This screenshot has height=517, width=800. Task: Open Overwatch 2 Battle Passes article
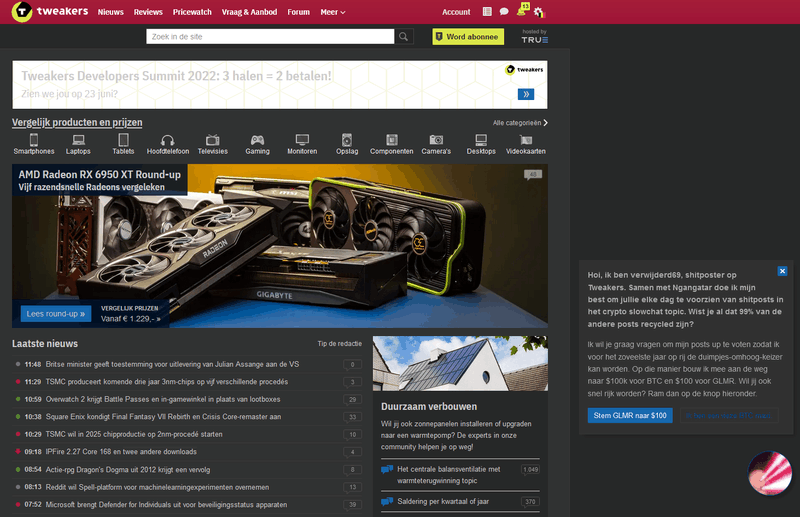tap(163, 399)
